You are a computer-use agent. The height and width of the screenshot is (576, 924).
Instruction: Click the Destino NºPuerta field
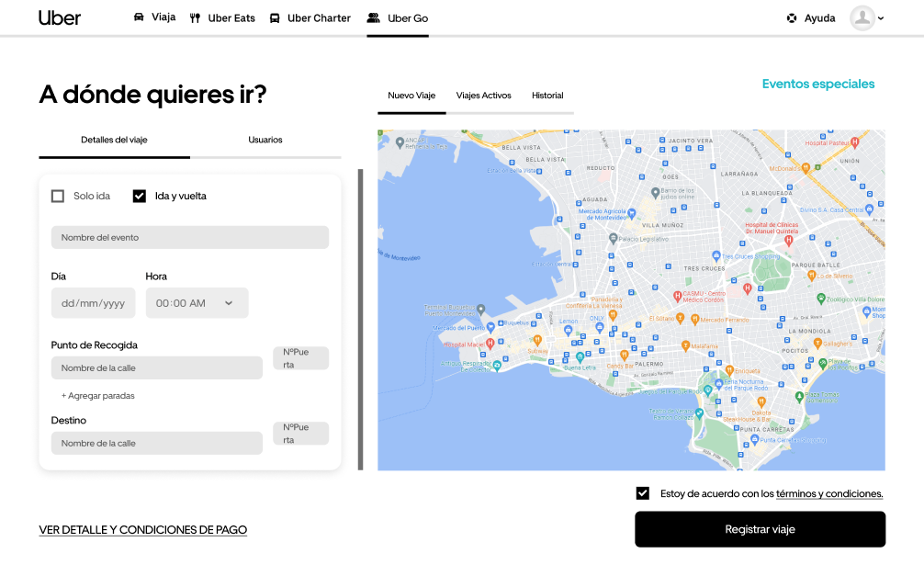[x=300, y=434]
